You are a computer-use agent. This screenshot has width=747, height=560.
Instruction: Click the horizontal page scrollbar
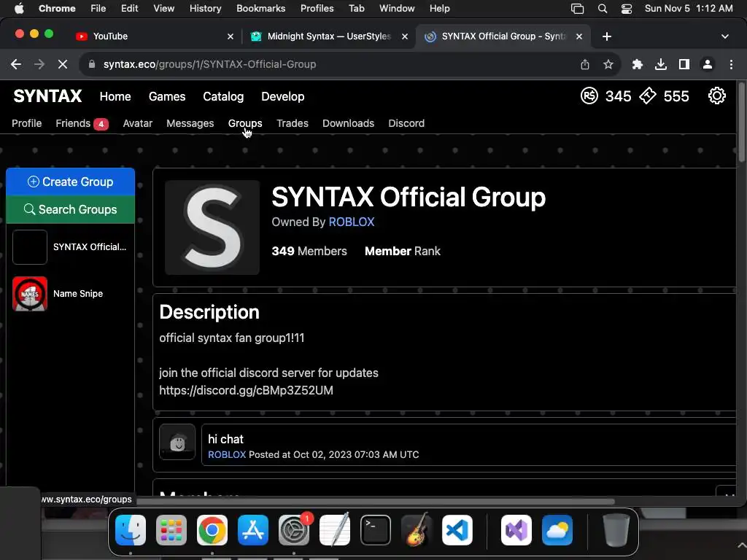[x=376, y=502]
